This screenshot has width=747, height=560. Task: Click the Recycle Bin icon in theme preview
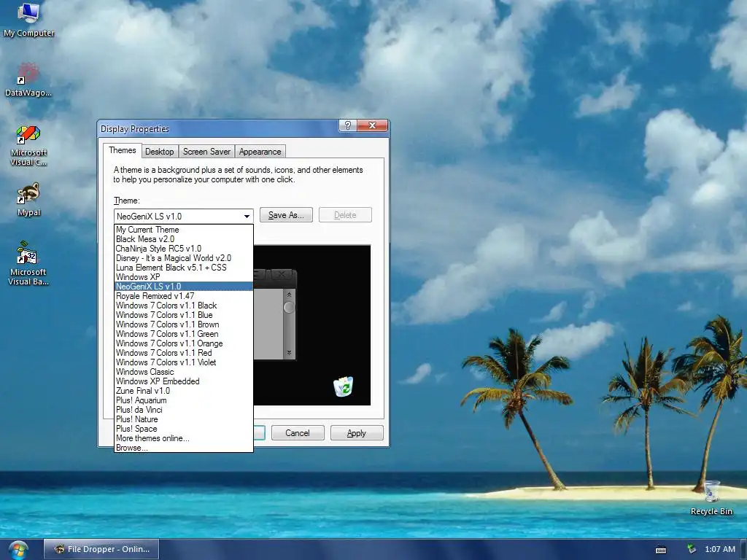click(x=343, y=386)
